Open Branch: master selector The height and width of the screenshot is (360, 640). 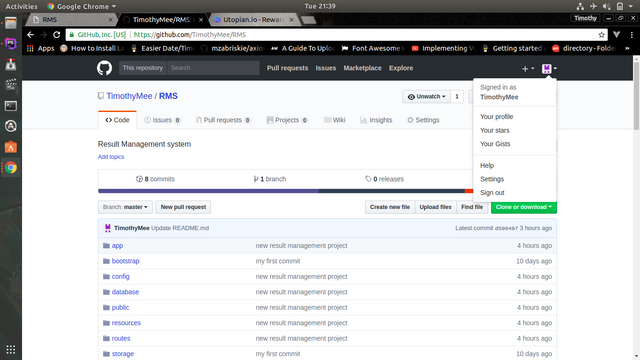tap(125, 207)
